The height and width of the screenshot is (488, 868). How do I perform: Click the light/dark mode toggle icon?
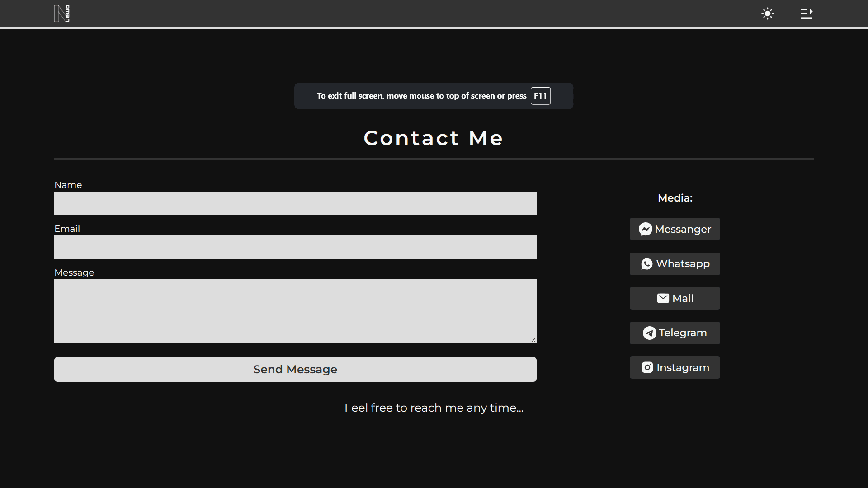pos(767,13)
